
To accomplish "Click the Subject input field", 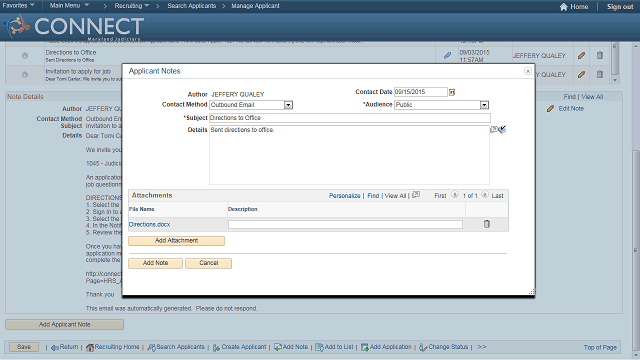I will (x=350, y=118).
